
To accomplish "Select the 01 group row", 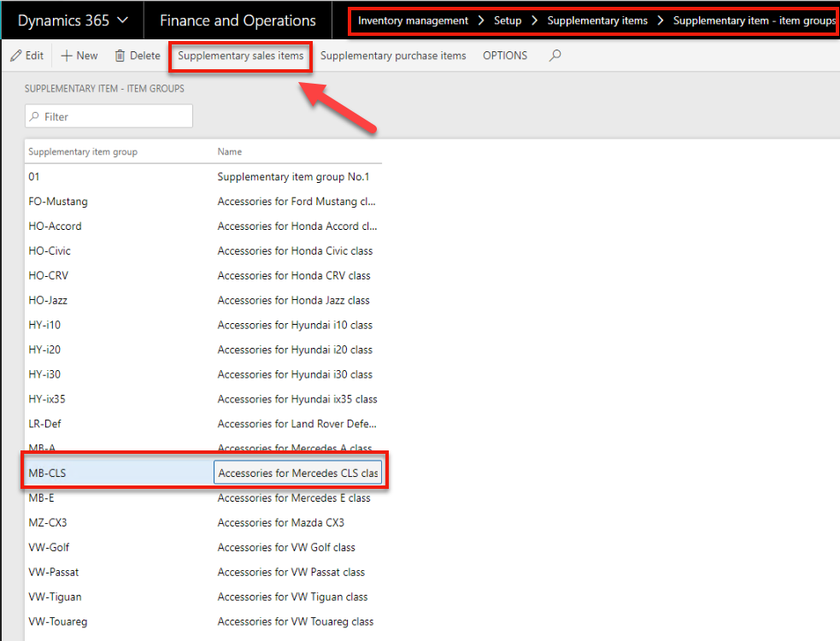I will point(203,177).
